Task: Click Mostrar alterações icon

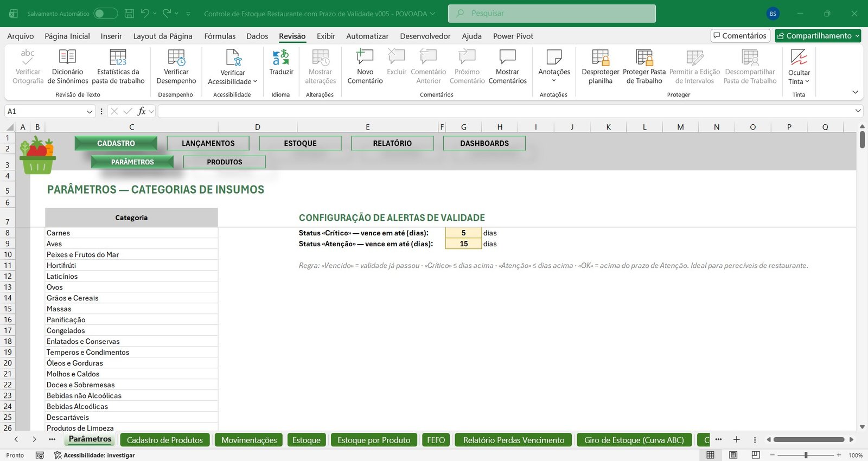Action: pyautogui.click(x=320, y=57)
